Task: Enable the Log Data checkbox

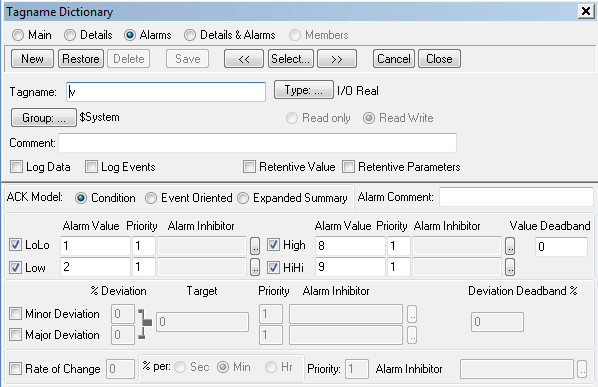Action: (16, 167)
